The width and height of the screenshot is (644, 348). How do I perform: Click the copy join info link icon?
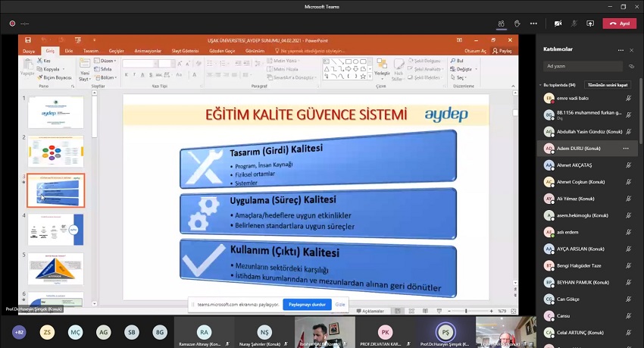[x=631, y=67]
